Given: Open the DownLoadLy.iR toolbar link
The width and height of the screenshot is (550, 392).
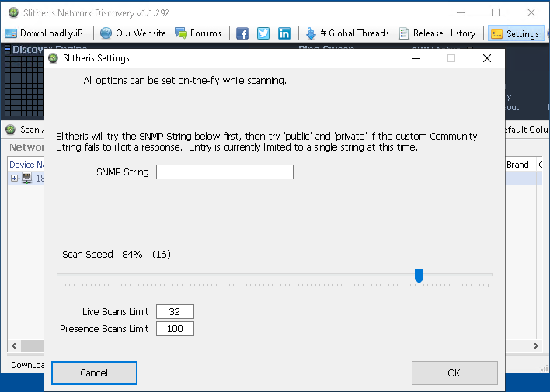Looking at the screenshot, I should [44, 33].
